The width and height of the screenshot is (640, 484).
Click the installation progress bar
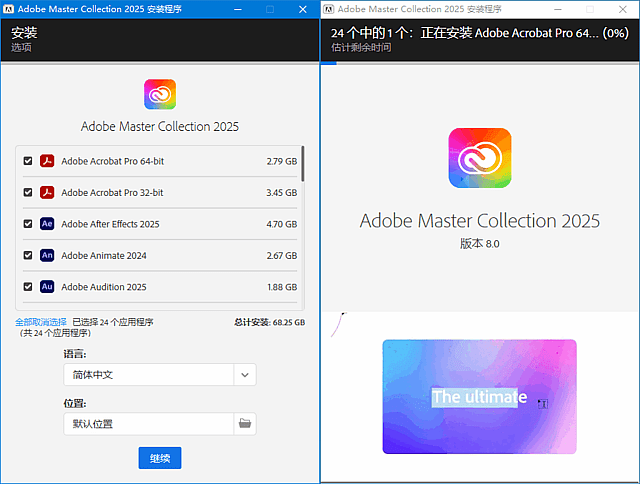(480, 63)
